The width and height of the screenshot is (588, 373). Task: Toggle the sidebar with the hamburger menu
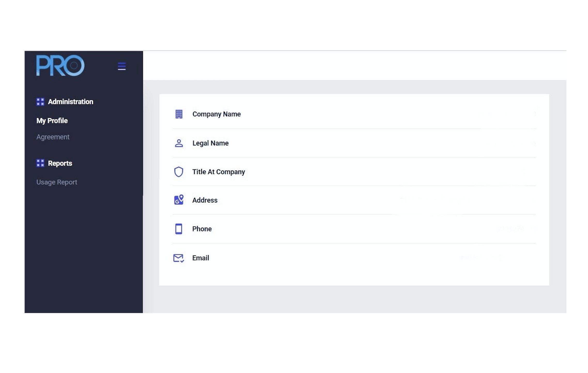[x=122, y=66]
